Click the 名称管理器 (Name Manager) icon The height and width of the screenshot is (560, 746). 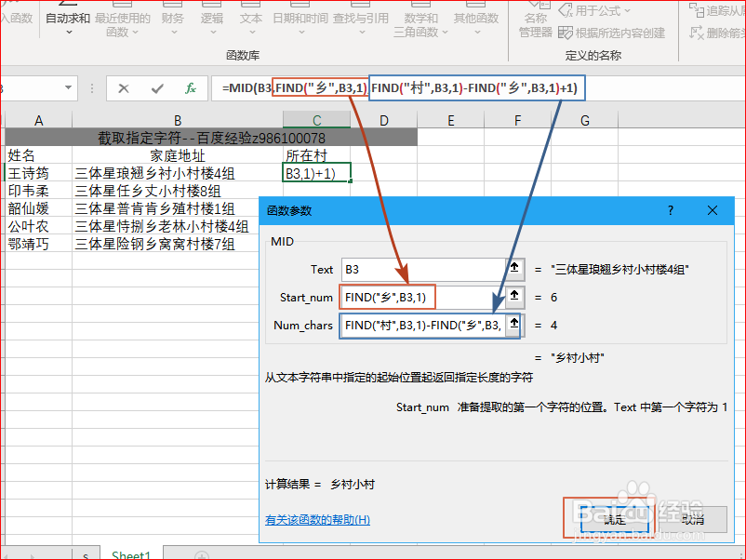click(x=536, y=20)
